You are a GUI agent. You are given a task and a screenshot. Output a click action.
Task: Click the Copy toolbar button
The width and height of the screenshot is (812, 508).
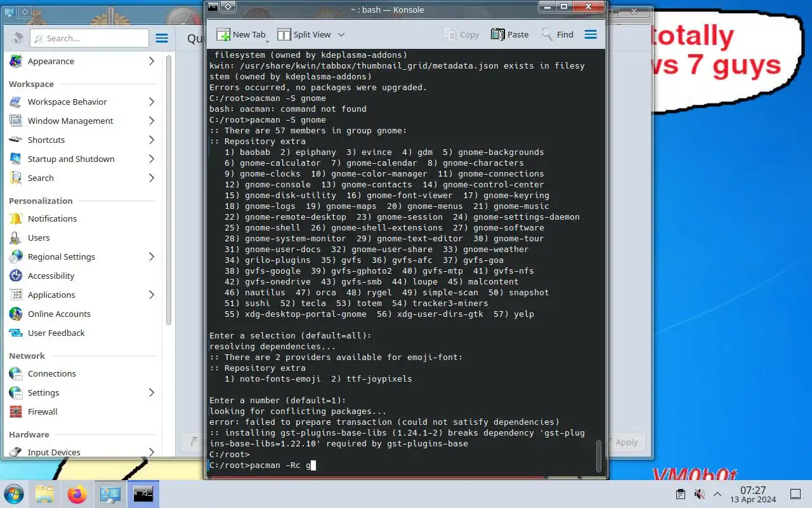(462, 34)
